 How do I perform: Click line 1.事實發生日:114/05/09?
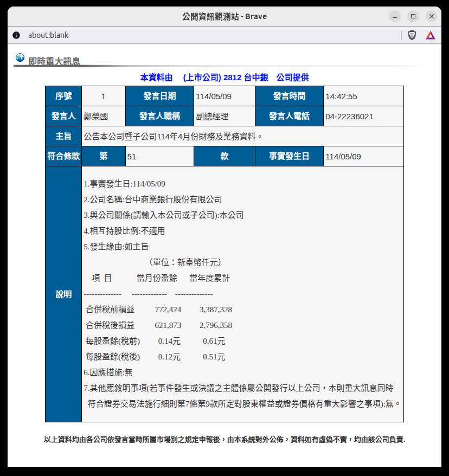click(125, 184)
